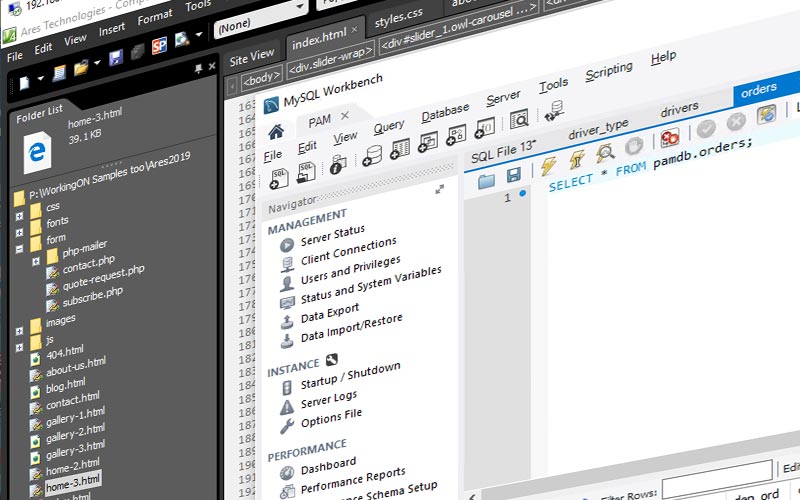
Task: Expand the fonts folder
Action: tap(19, 233)
